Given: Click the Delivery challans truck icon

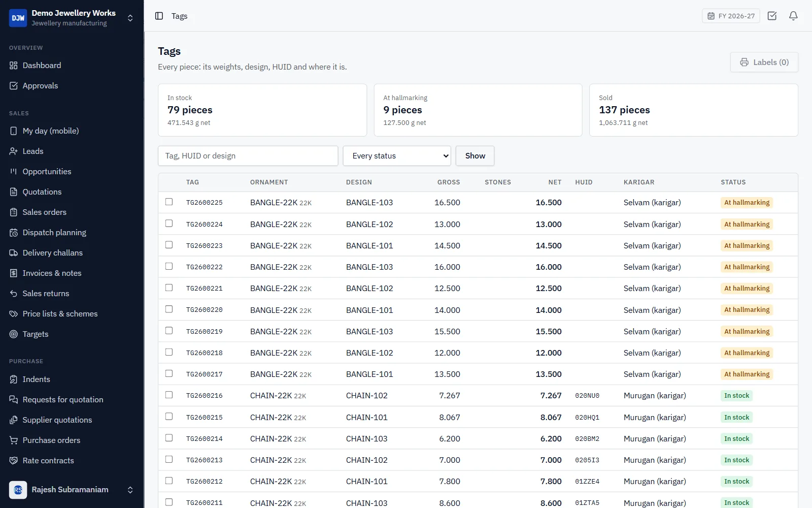Looking at the screenshot, I should point(14,253).
